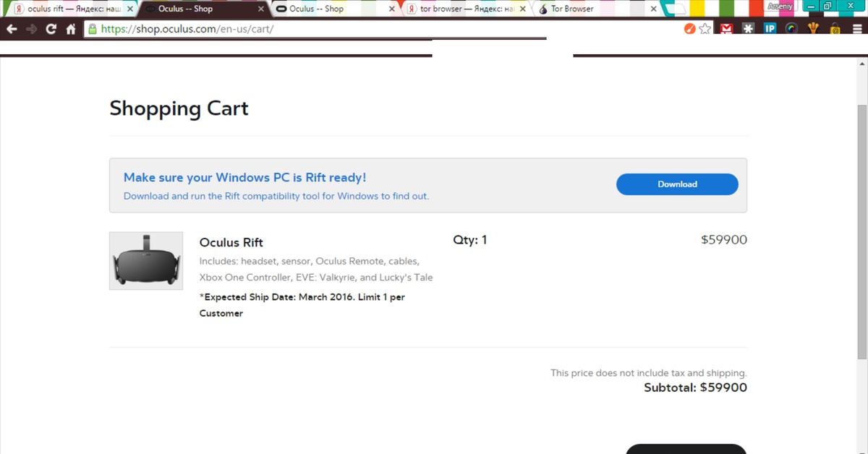Click the Oculus Rift headset thumbnail
Screen dimensions: 868x454
pyautogui.click(x=146, y=261)
